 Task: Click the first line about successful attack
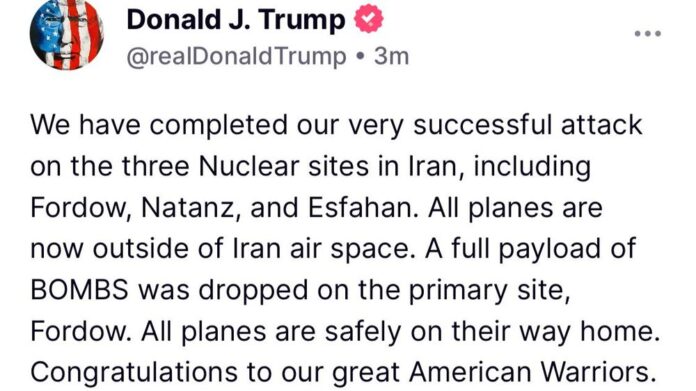[336, 125]
